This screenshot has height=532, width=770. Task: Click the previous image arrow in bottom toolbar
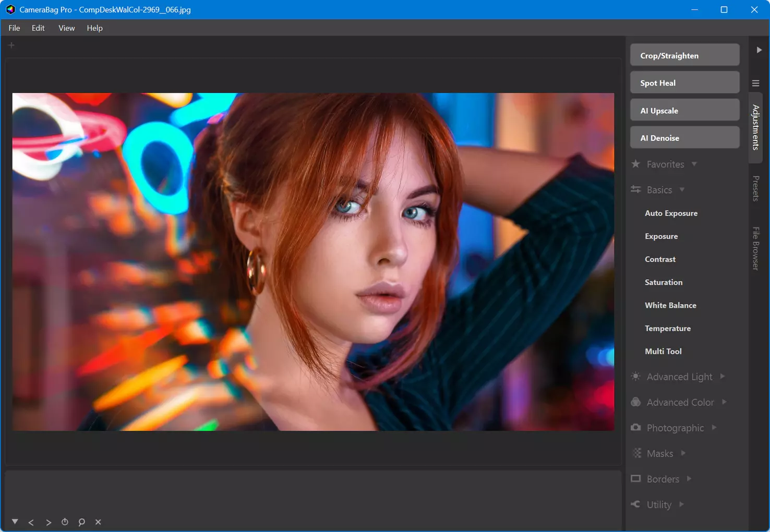[x=31, y=522]
